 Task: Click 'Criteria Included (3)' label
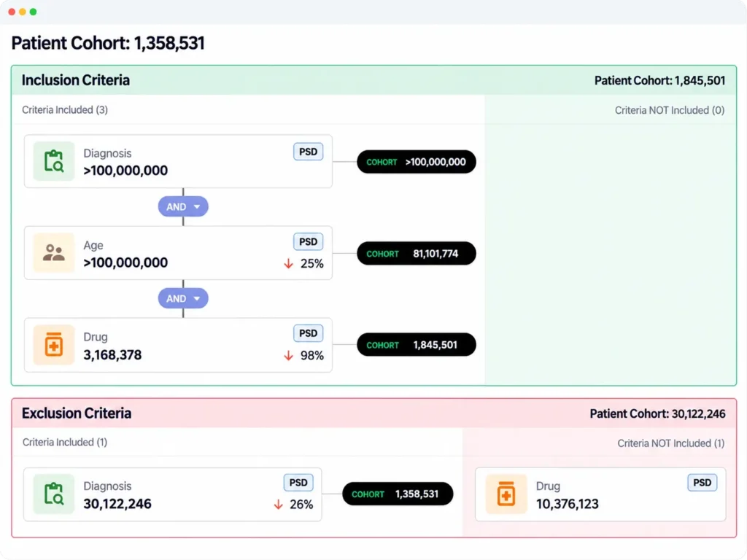tap(65, 110)
